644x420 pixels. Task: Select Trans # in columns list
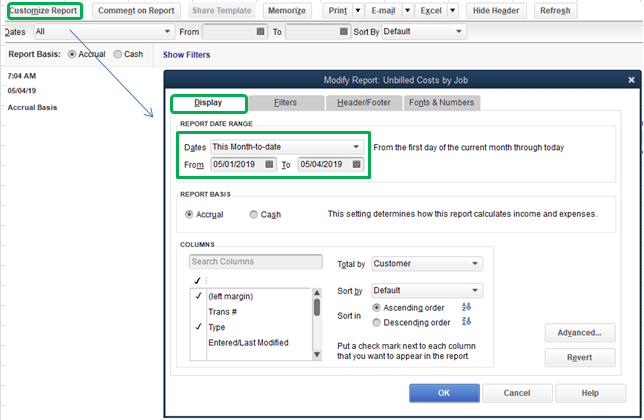click(x=222, y=312)
